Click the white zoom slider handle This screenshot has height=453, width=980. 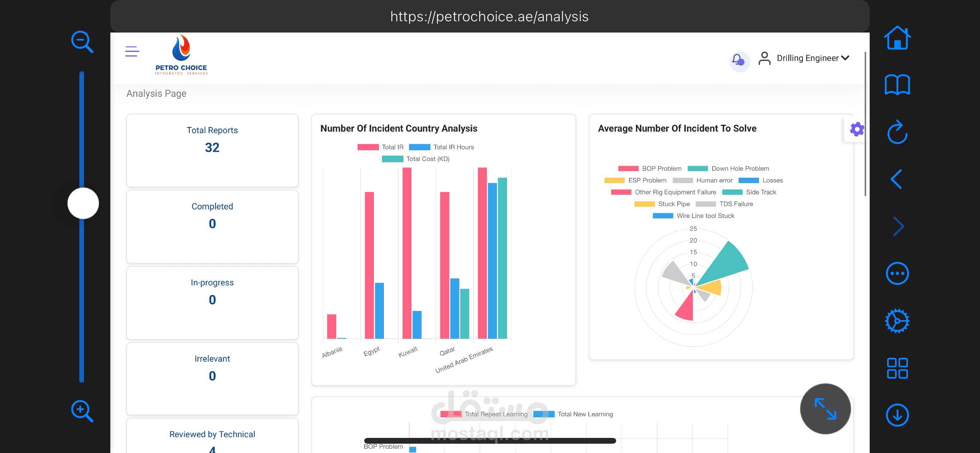point(83,203)
